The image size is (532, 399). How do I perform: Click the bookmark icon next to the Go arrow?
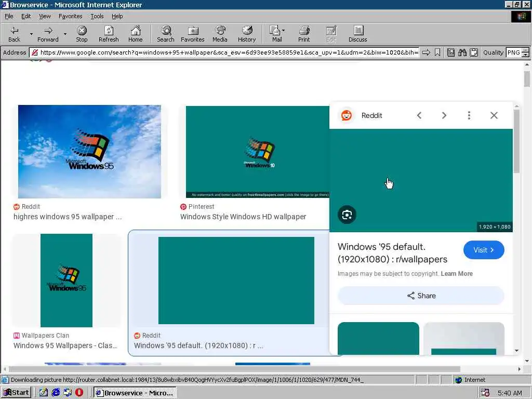click(x=437, y=52)
